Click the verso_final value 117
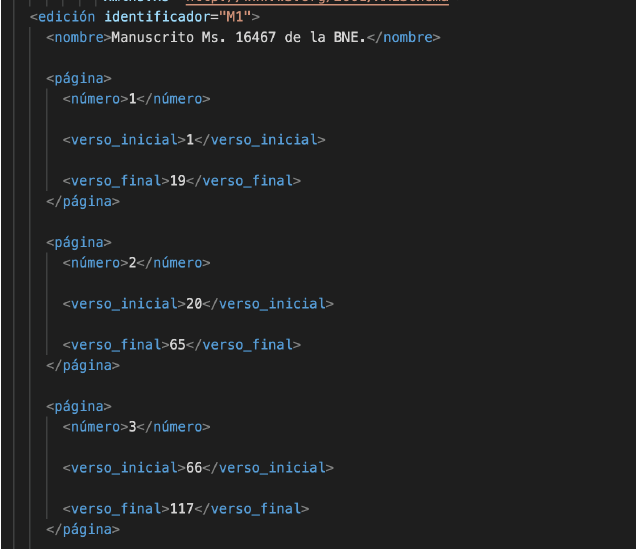The image size is (637, 550). coord(181,509)
